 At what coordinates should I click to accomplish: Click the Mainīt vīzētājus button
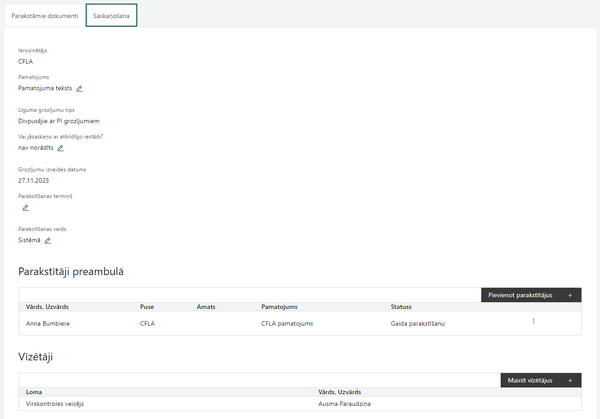click(x=541, y=380)
